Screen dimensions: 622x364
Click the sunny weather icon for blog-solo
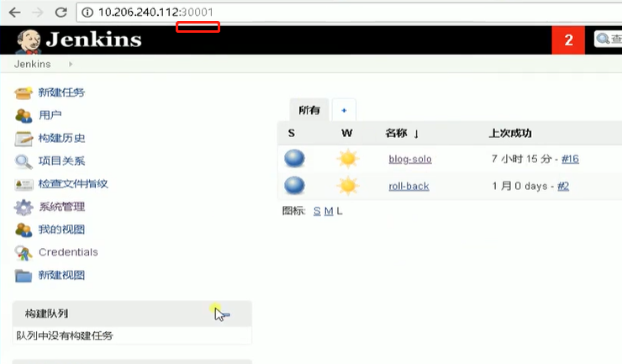tap(348, 159)
